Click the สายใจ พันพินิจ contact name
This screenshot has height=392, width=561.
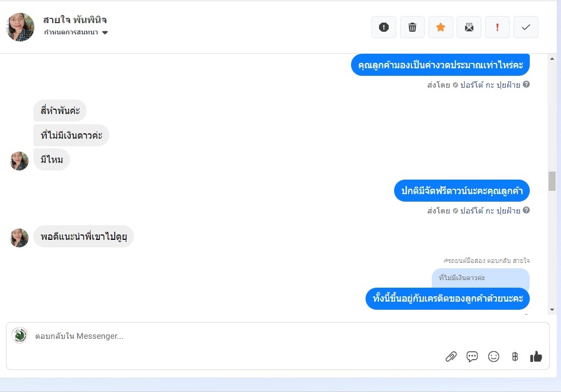click(x=75, y=20)
